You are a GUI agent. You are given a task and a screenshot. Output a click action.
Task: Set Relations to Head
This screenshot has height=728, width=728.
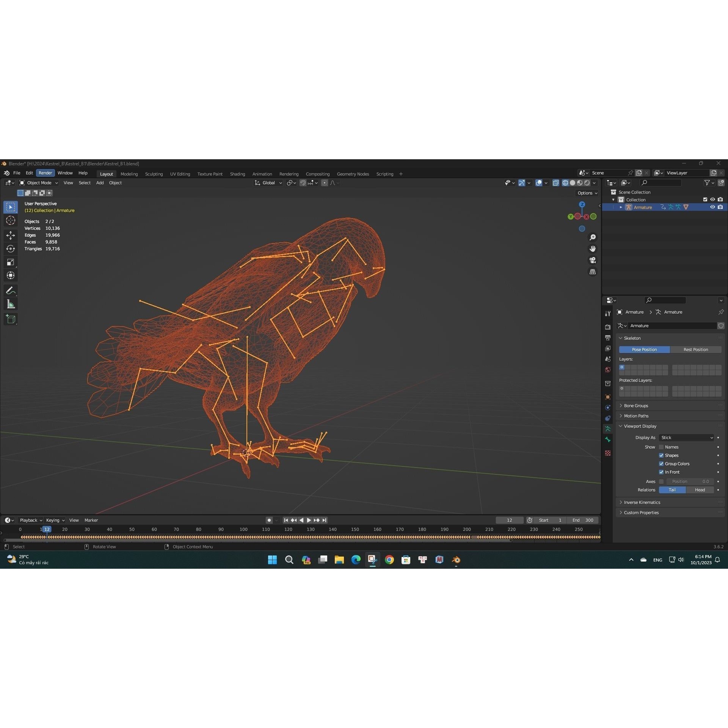[700, 490]
